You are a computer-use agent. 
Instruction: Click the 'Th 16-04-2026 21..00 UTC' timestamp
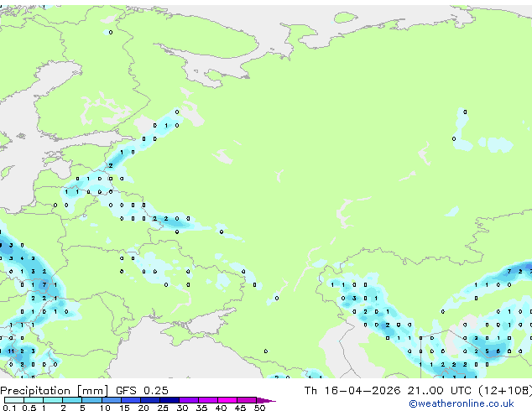[x=388, y=391]
